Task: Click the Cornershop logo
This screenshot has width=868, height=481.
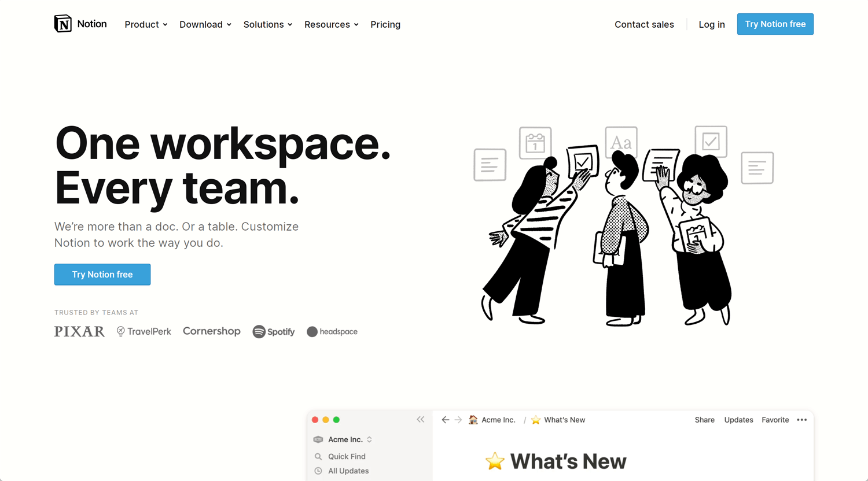Action: [212, 331]
